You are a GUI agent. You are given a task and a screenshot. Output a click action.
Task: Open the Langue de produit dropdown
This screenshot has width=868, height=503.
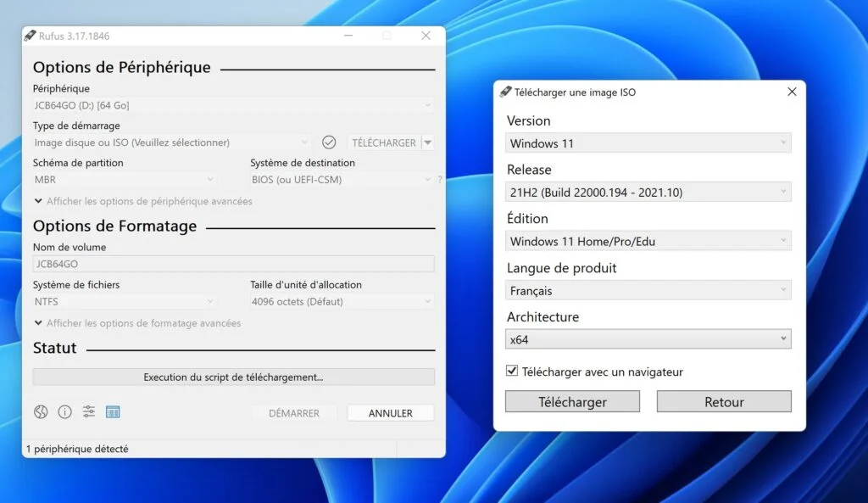[x=648, y=290]
